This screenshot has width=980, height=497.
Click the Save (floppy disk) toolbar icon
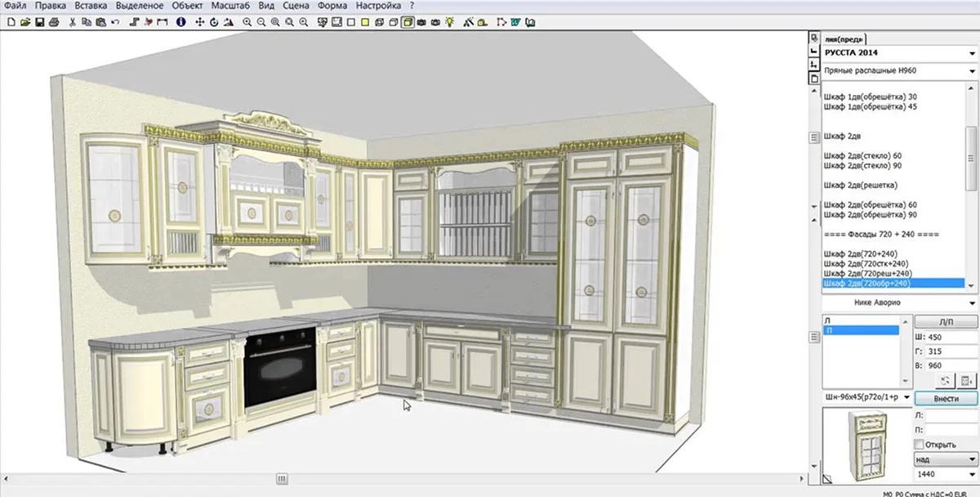coord(39,22)
